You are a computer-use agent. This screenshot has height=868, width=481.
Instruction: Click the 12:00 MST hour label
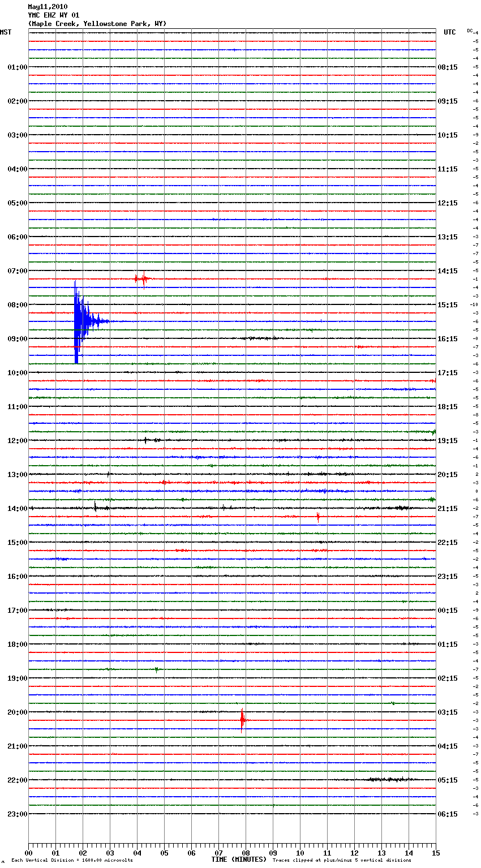tap(18, 441)
